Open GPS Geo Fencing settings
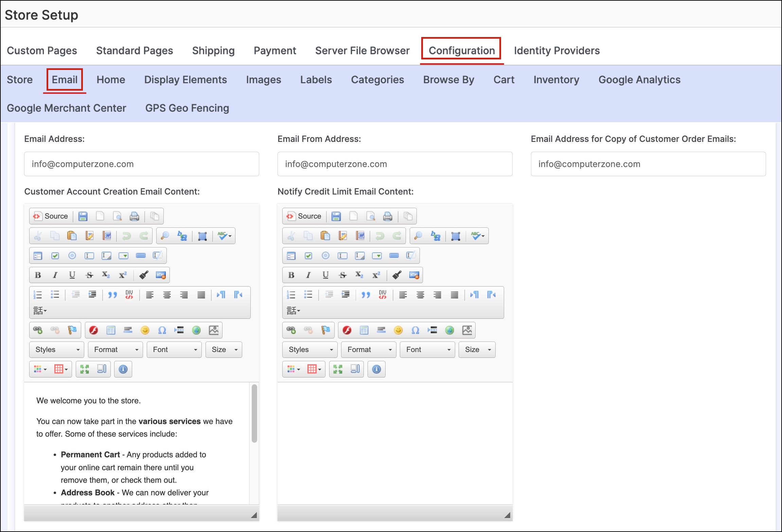782x532 pixels. coord(187,108)
